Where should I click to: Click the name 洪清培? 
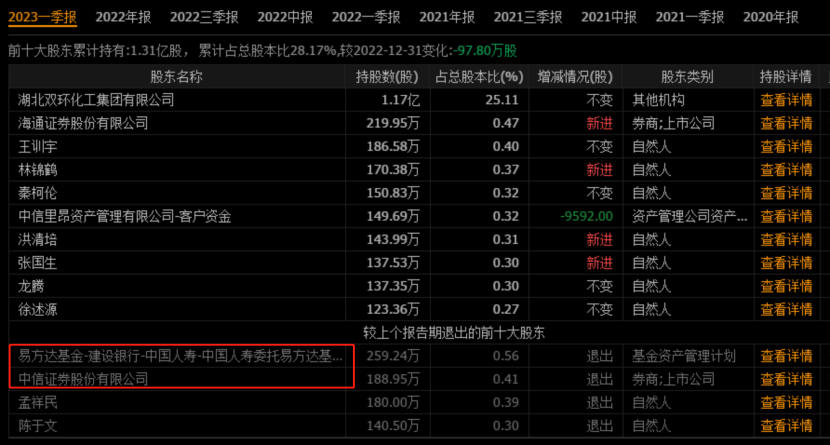(37, 240)
